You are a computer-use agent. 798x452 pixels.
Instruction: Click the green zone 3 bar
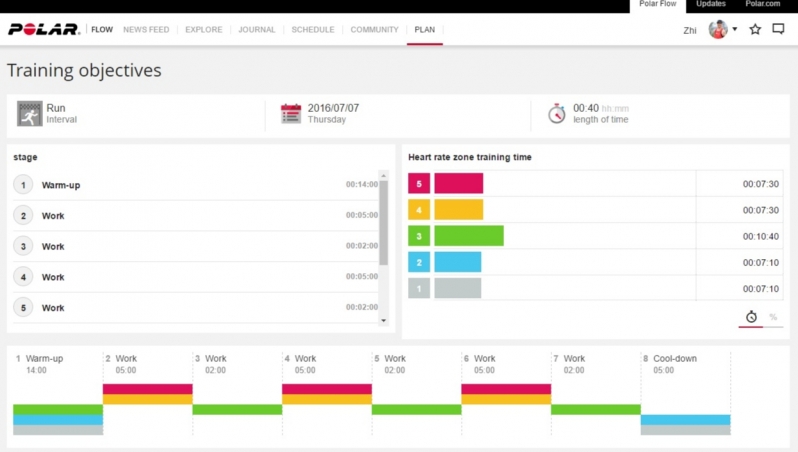pos(469,236)
